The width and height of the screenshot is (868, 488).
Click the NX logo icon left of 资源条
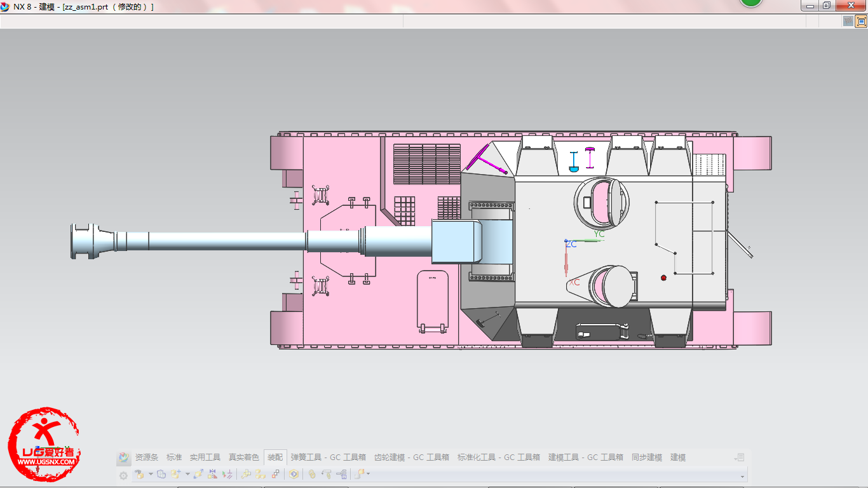[x=124, y=457]
